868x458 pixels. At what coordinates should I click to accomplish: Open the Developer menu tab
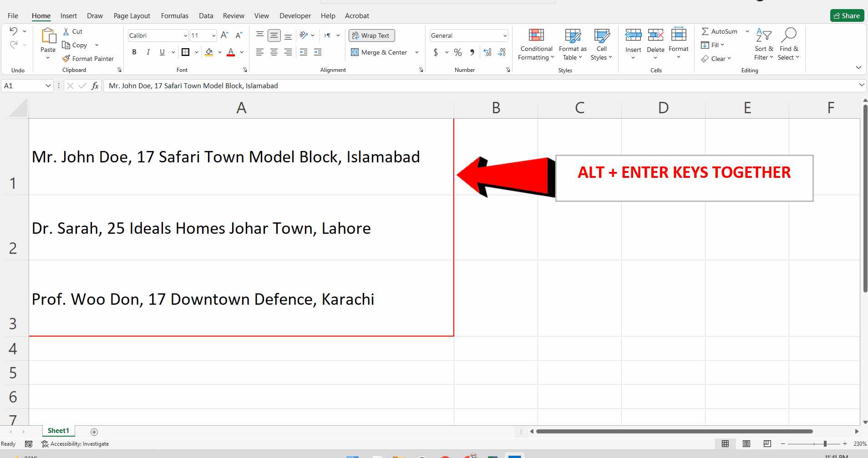[295, 15]
